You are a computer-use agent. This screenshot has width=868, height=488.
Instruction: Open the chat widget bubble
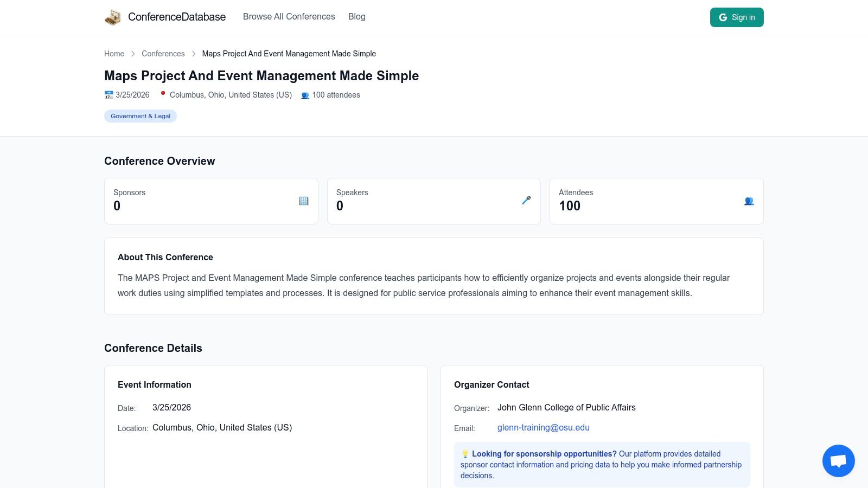pyautogui.click(x=838, y=461)
